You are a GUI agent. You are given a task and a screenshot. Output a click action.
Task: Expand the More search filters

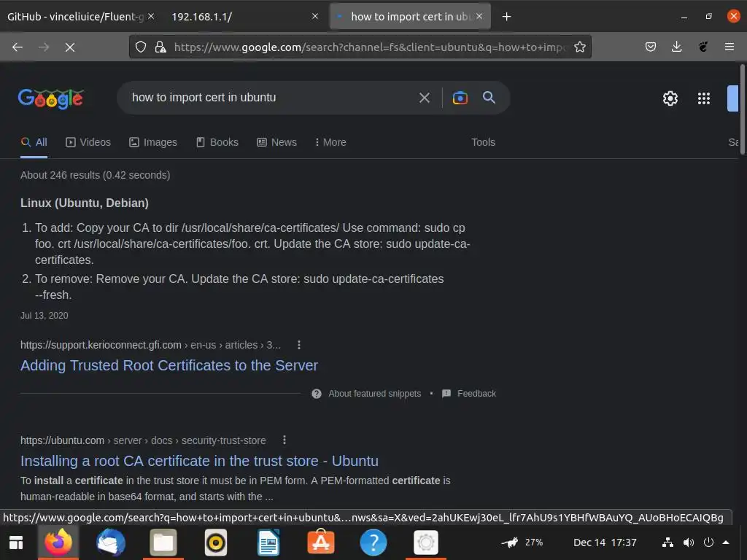(x=330, y=142)
